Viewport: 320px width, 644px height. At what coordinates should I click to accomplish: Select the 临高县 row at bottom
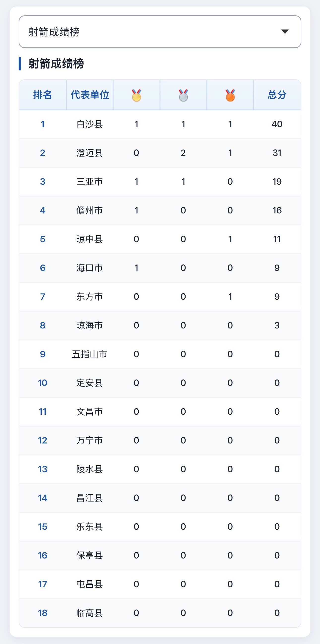(x=160, y=613)
